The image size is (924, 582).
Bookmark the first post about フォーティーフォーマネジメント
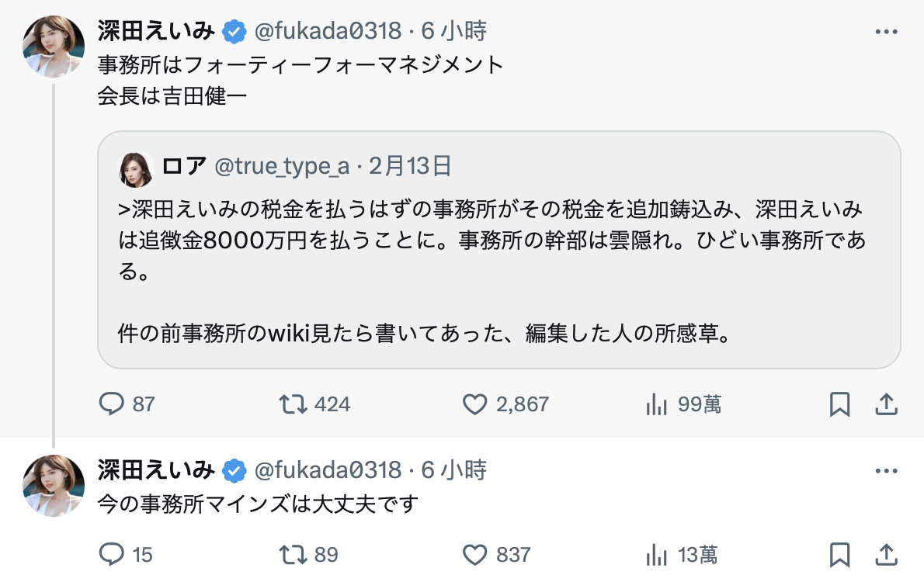pos(839,404)
